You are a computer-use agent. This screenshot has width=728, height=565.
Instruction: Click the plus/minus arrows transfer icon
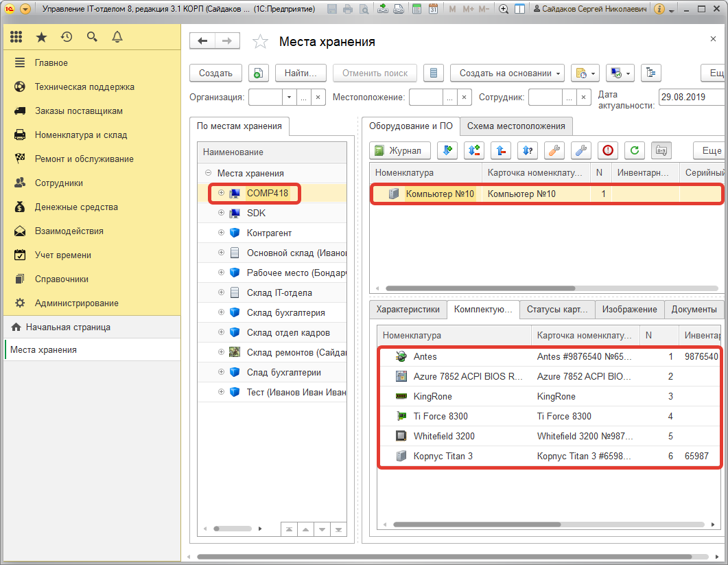474,150
